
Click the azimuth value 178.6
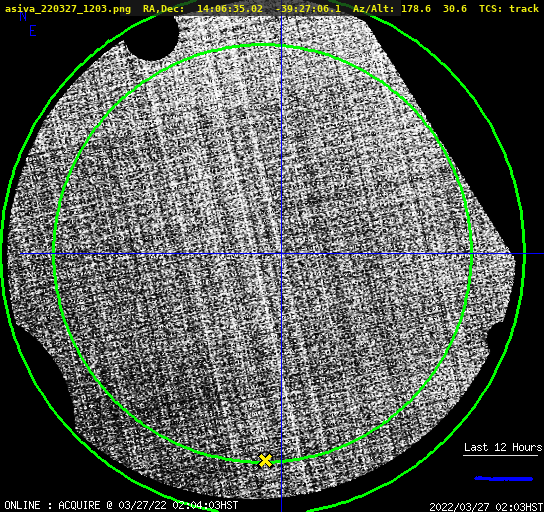(x=416, y=8)
